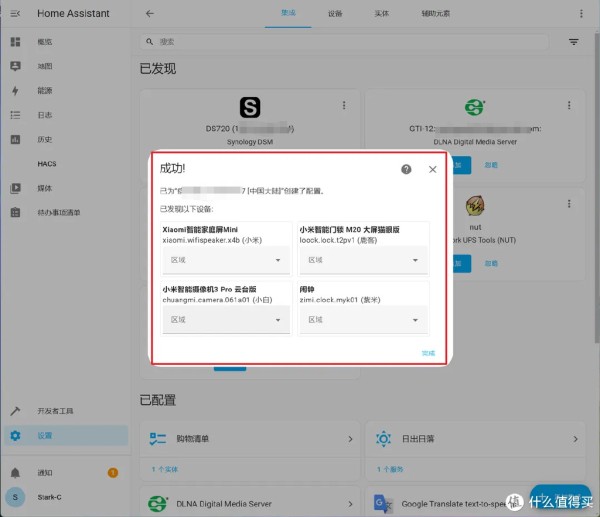The height and width of the screenshot is (517, 600).
Task: Click the back arrow in header
Action: [x=150, y=14]
